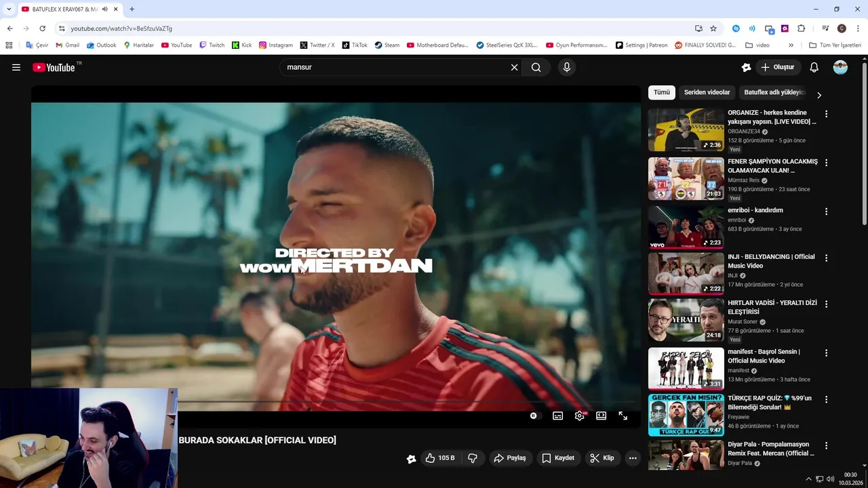Image resolution: width=868 pixels, height=488 pixels.
Task: Open the manifest - Başrol Sensin title
Action: pos(764,356)
